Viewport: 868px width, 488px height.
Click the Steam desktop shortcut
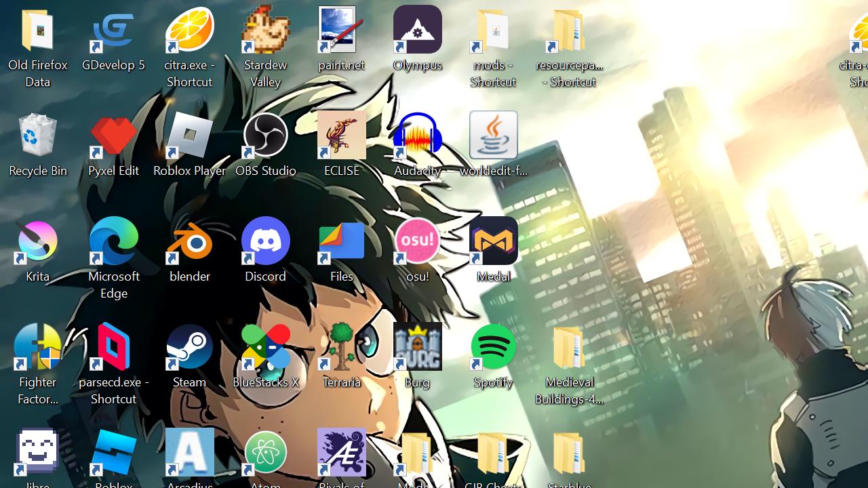point(190,348)
